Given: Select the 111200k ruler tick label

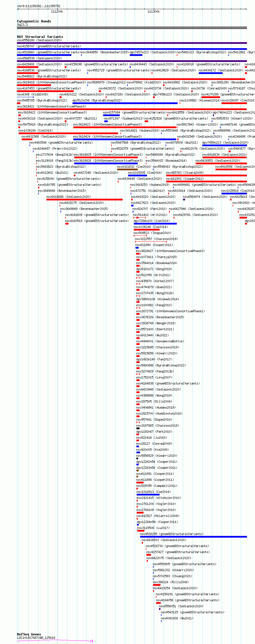Looking at the screenshot, I should 57,11.
